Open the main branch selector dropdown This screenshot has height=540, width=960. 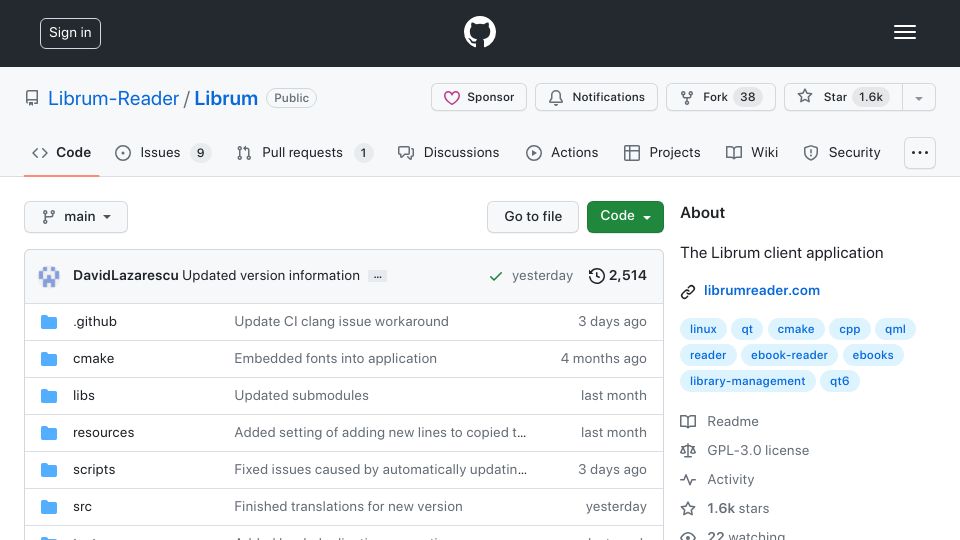pos(76,217)
